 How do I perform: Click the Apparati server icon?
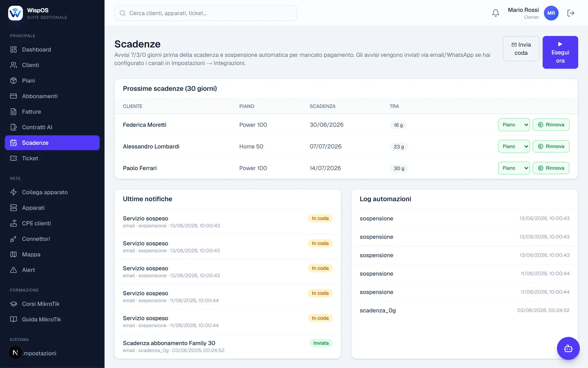point(13,208)
